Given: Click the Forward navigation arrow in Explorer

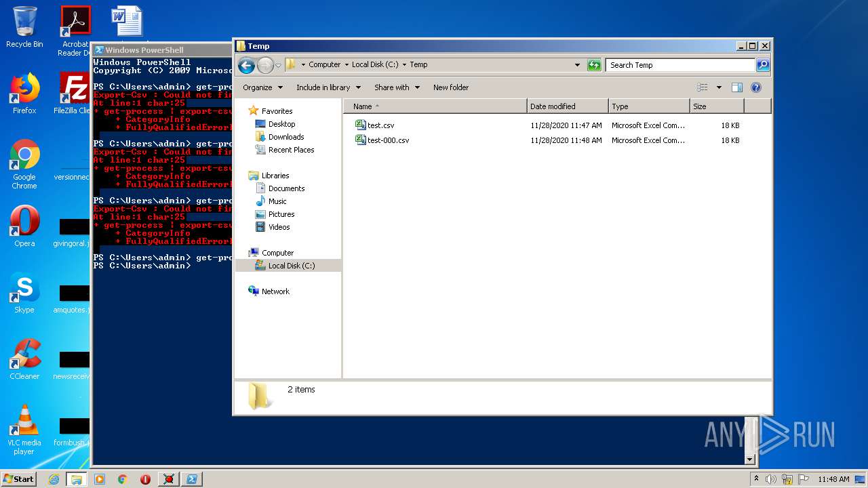Looking at the screenshot, I should point(265,65).
